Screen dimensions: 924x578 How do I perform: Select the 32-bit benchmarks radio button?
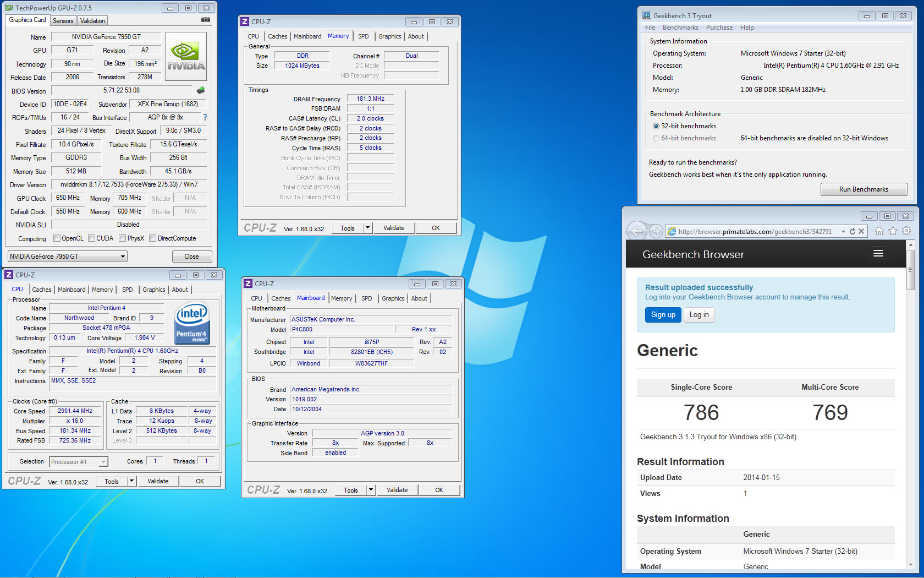click(656, 126)
